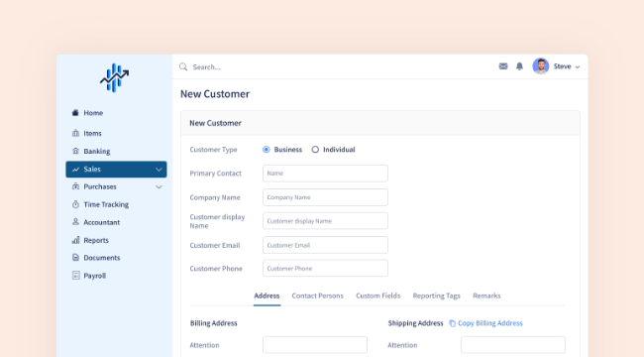Click the Home icon in sidebar
Image resolution: width=644 pixels, height=357 pixels.
pyautogui.click(x=75, y=113)
